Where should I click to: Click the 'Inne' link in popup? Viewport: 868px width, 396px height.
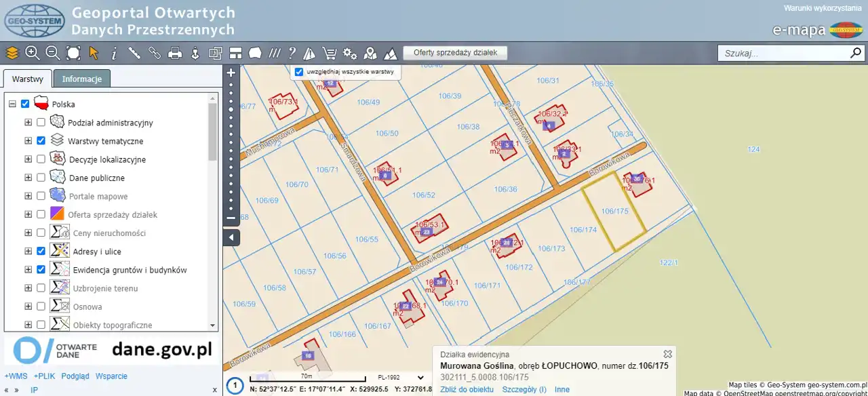(x=562, y=389)
